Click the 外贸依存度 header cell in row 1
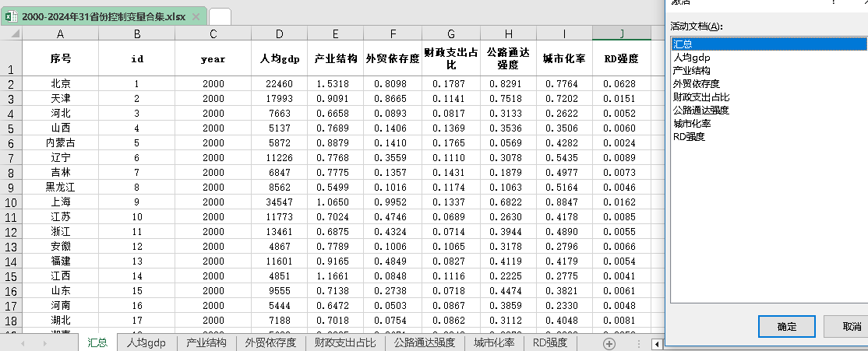This screenshot has width=868, height=351. tap(393, 58)
